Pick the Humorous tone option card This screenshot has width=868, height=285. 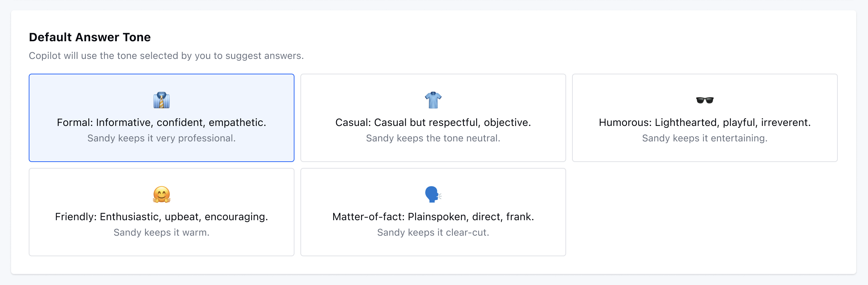pos(705,118)
